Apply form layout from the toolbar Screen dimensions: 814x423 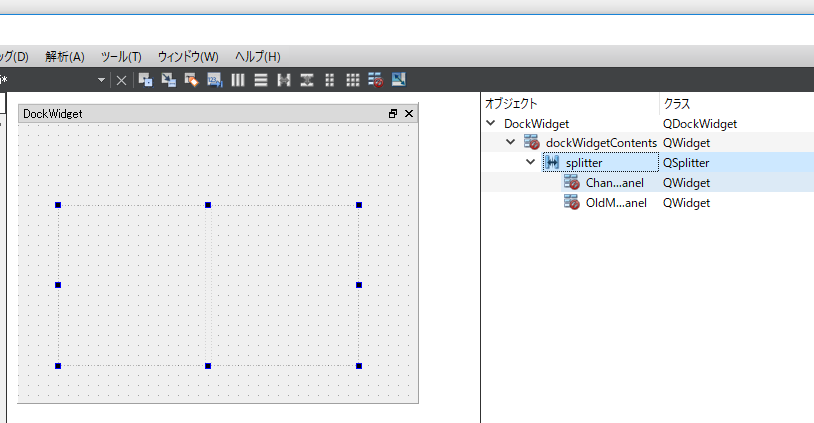[330, 80]
